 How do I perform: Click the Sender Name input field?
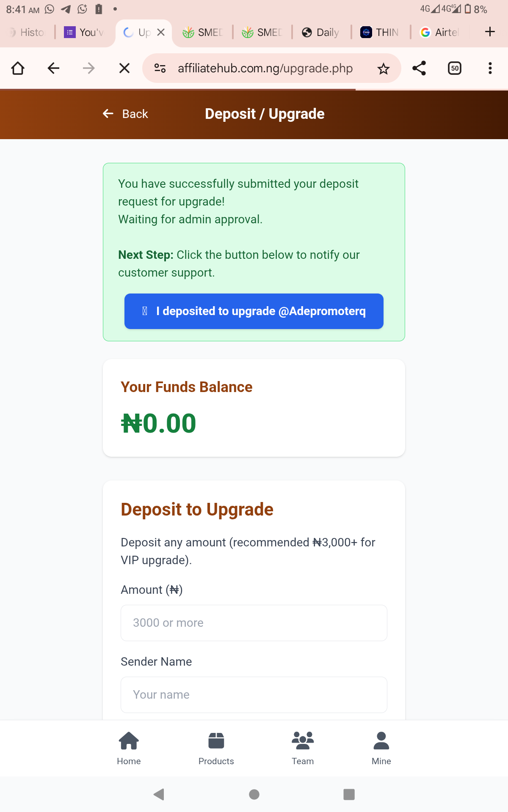(x=254, y=695)
